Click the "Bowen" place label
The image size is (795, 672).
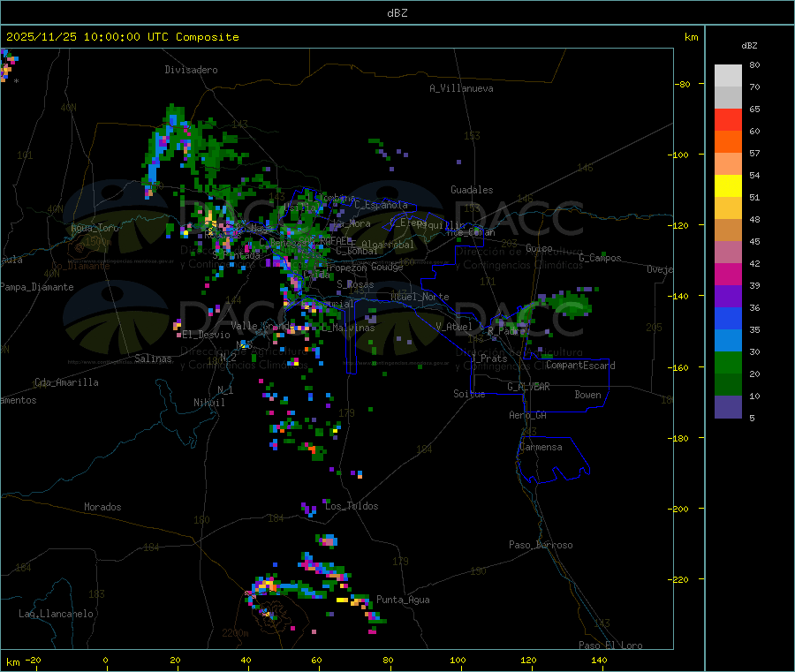pos(588,395)
